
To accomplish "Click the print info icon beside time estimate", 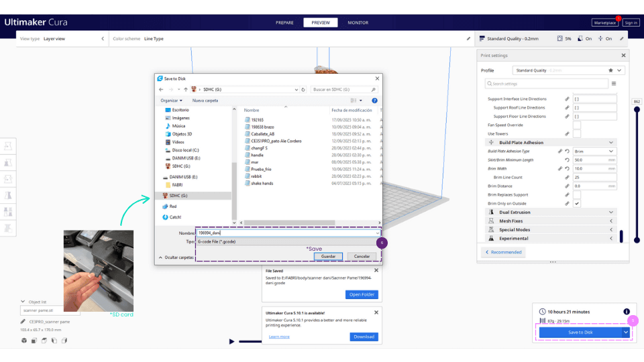I will click(627, 312).
